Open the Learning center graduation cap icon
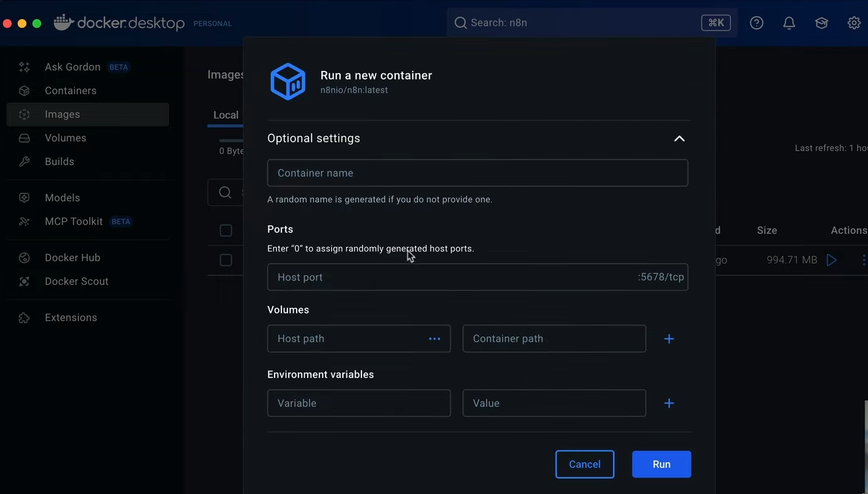 point(821,23)
